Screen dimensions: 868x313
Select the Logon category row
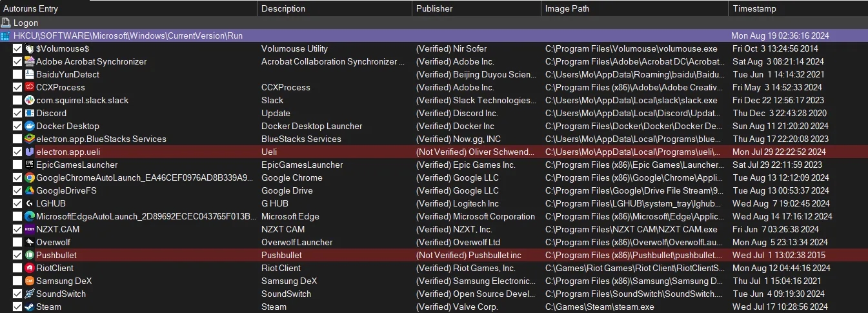click(26, 23)
